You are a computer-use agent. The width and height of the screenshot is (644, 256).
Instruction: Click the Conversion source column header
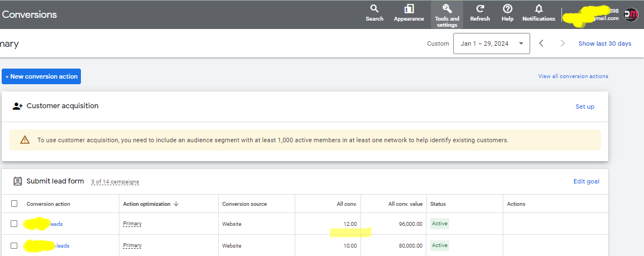pos(244,204)
